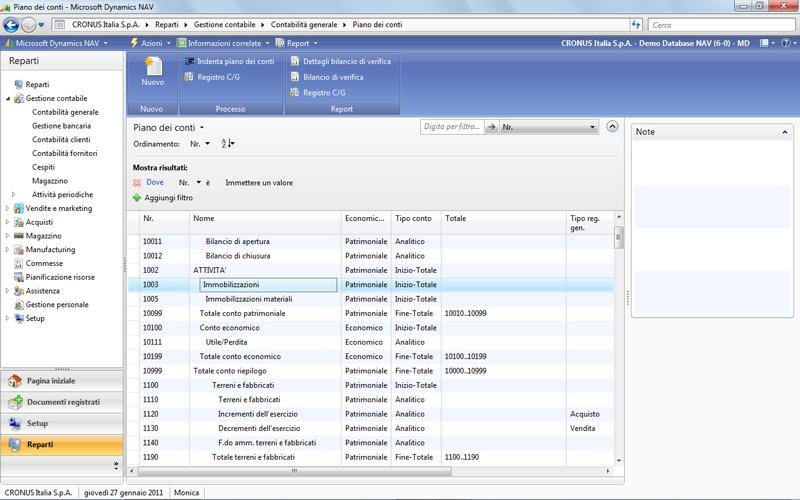Screen dimensions: 800x500
Task: Collapse the Gestione contabile tree node
Action: pos(8,99)
